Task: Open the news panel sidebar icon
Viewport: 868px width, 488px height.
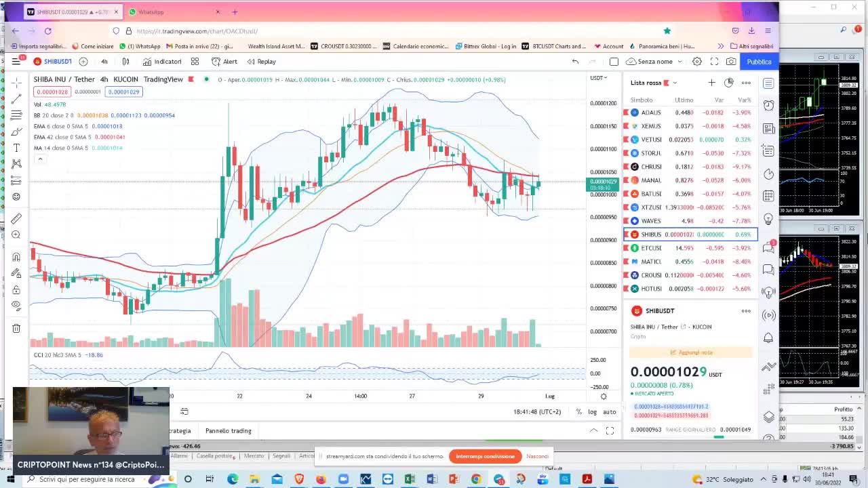Action: pyautogui.click(x=768, y=128)
